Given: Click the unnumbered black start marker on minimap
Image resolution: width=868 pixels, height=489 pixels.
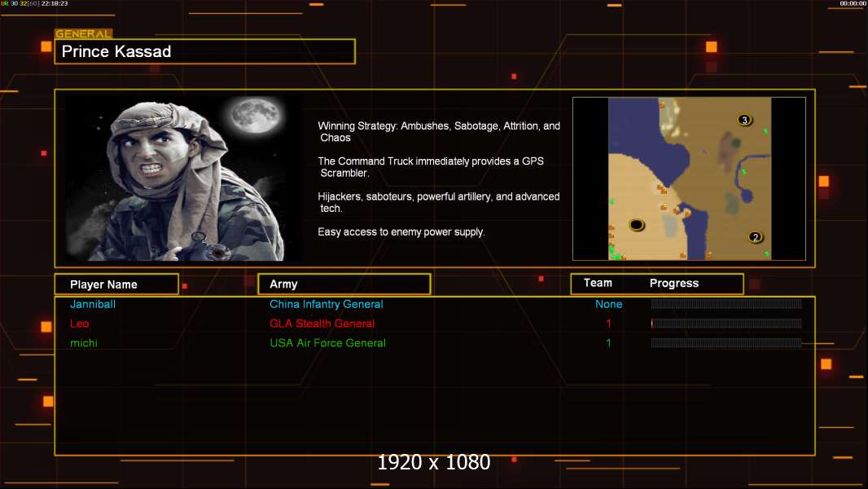Looking at the screenshot, I should tap(638, 224).
